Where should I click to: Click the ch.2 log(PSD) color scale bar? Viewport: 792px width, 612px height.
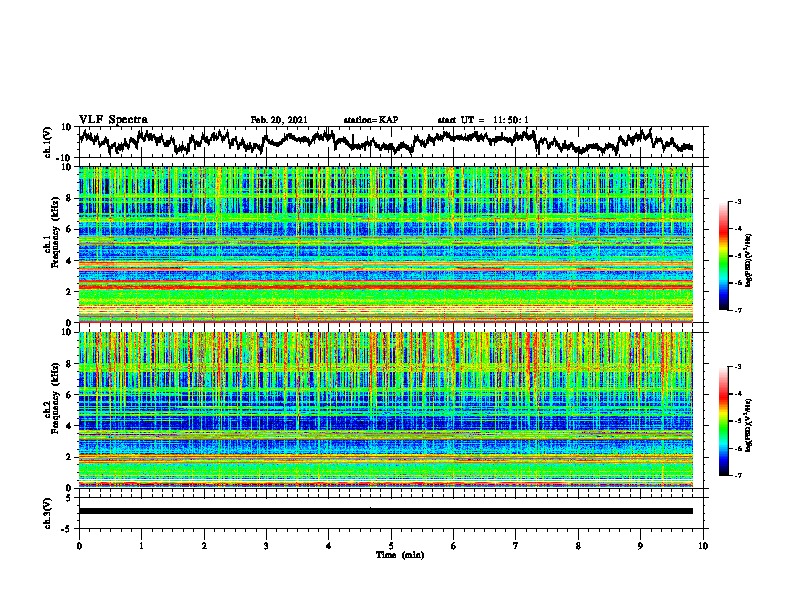point(723,421)
